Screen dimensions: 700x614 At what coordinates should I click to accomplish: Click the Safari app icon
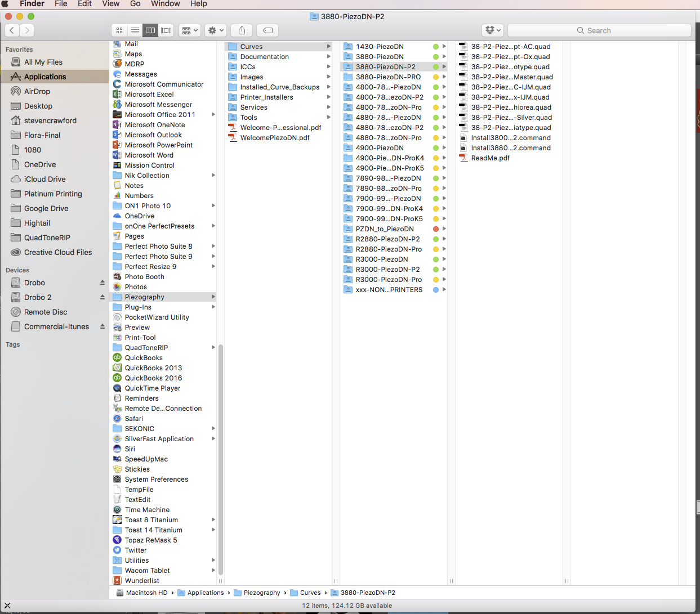(117, 419)
